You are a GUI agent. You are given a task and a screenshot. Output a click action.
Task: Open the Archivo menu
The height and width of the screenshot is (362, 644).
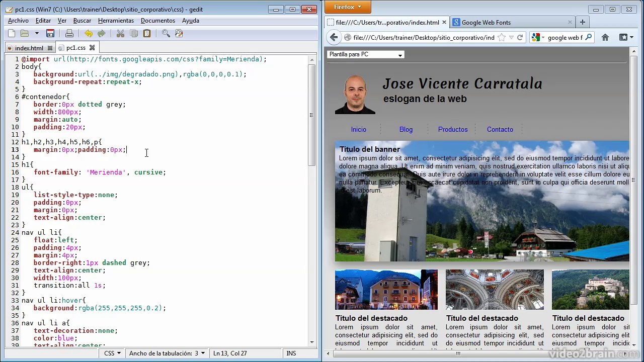(x=18, y=21)
